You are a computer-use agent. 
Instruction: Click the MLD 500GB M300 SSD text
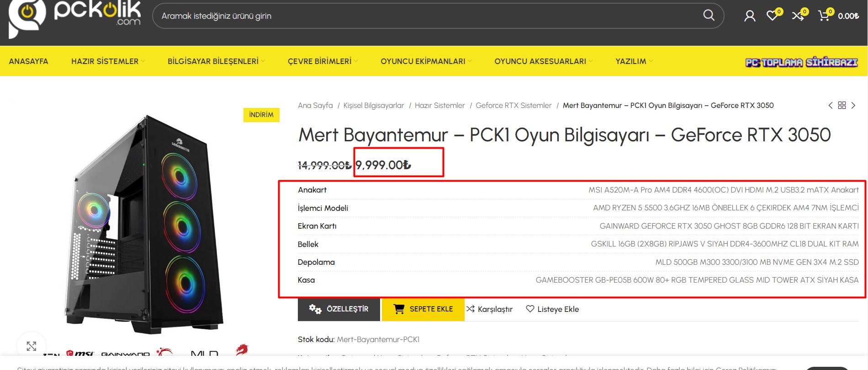757,262
